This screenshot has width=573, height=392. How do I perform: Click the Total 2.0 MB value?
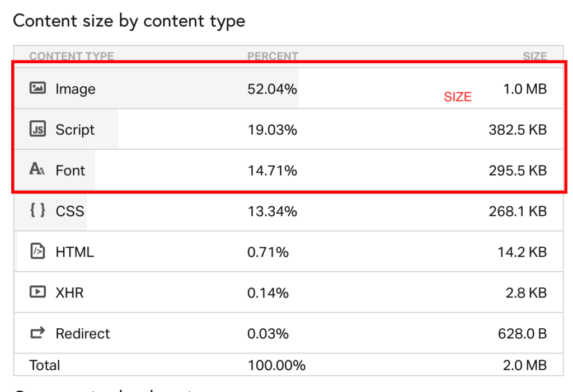[525, 365]
